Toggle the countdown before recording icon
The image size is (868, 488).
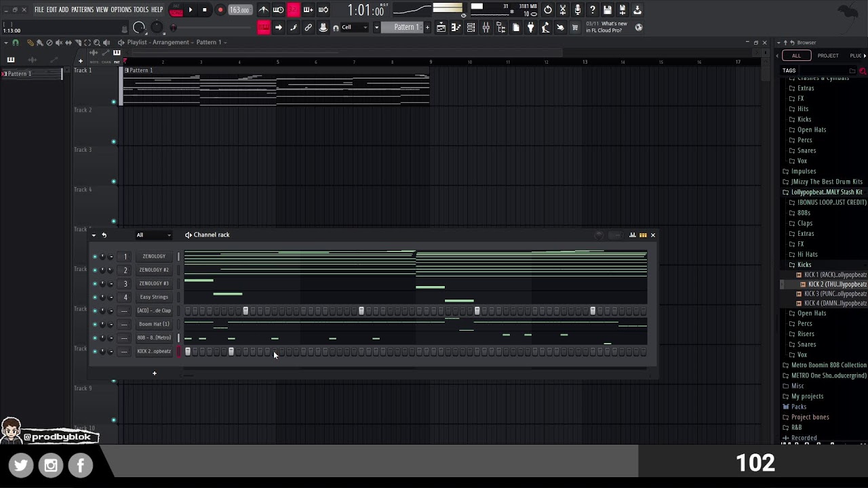(x=293, y=9)
